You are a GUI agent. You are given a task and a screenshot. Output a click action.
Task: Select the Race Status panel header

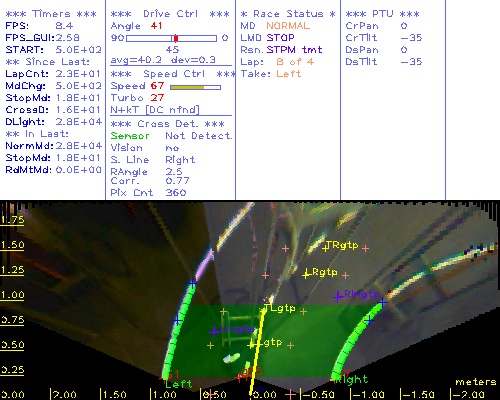pos(288,14)
